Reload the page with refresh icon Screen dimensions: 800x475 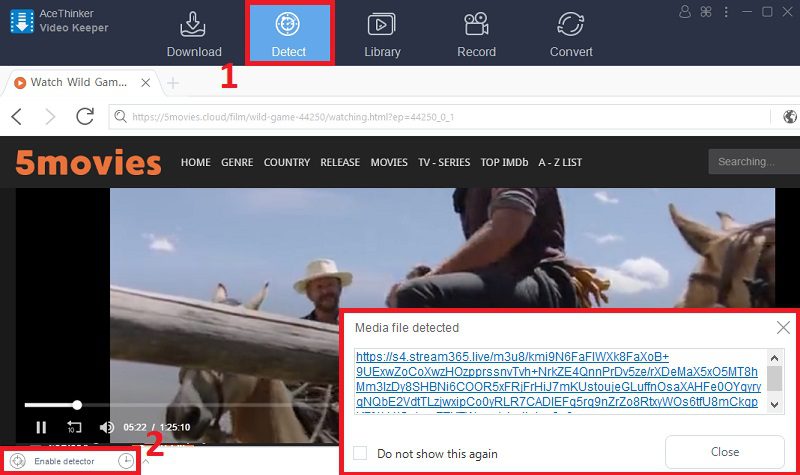coord(85,117)
